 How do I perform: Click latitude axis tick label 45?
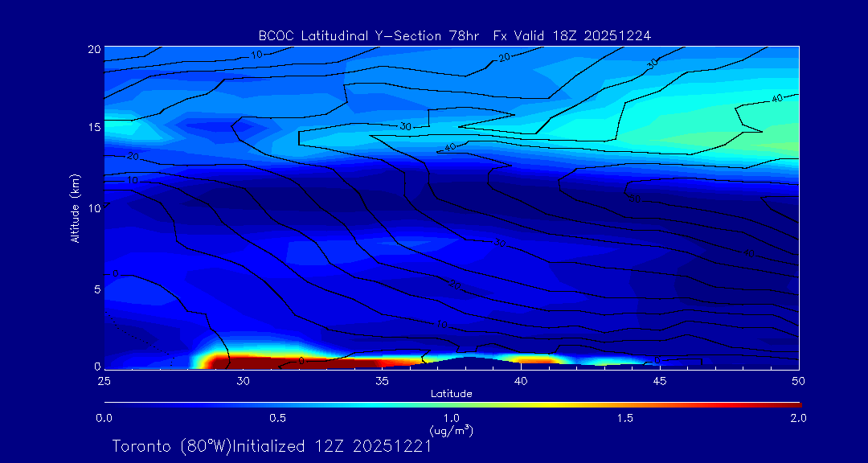click(x=660, y=380)
